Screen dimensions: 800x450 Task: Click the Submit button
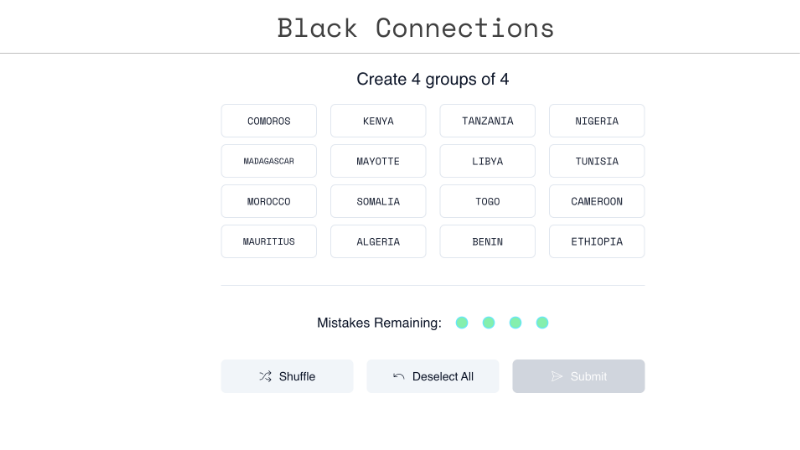(x=578, y=376)
